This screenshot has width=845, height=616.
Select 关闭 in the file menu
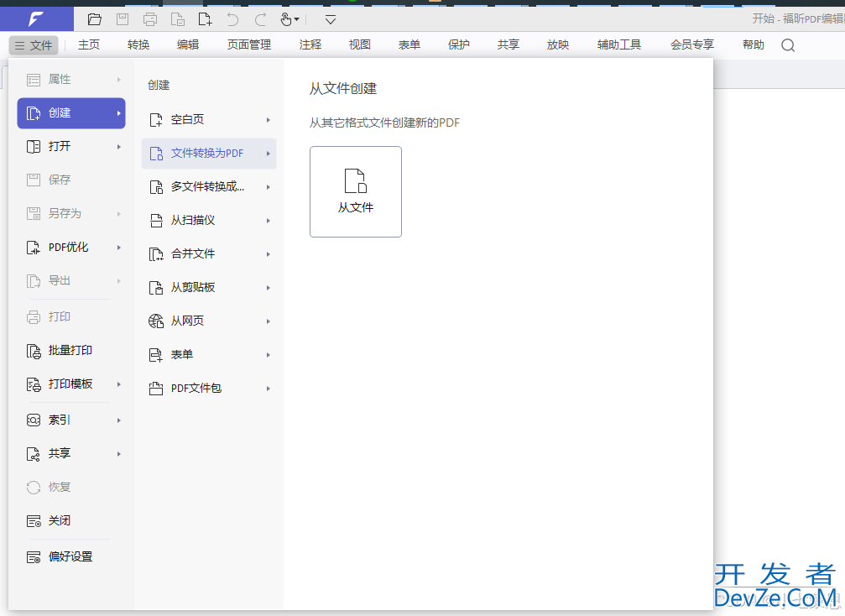click(71, 521)
